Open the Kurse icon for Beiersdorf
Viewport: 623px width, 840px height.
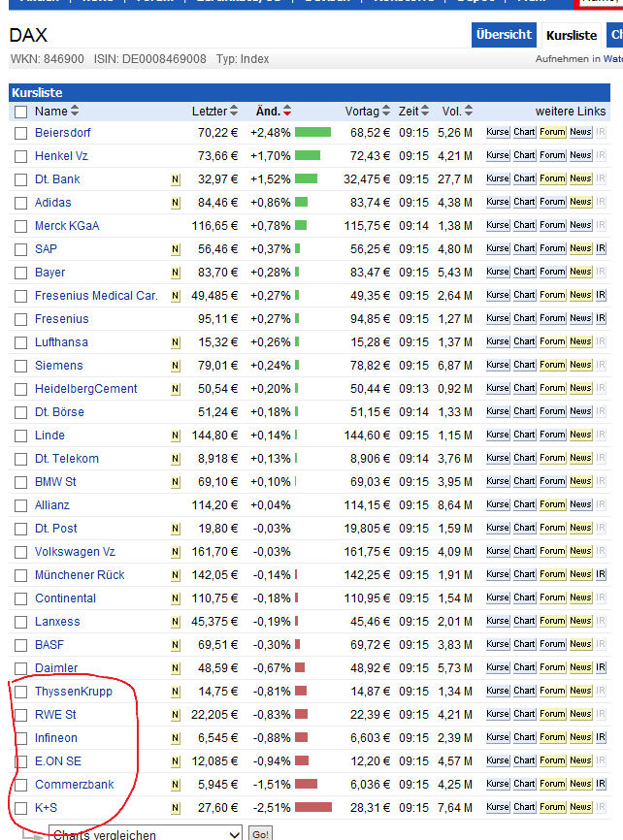[498, 132]
